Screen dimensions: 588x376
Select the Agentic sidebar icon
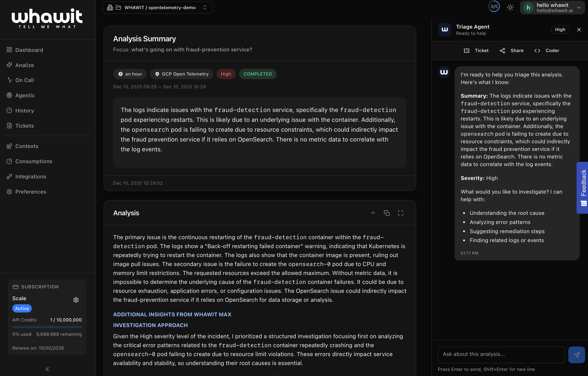tap(10, 95)
